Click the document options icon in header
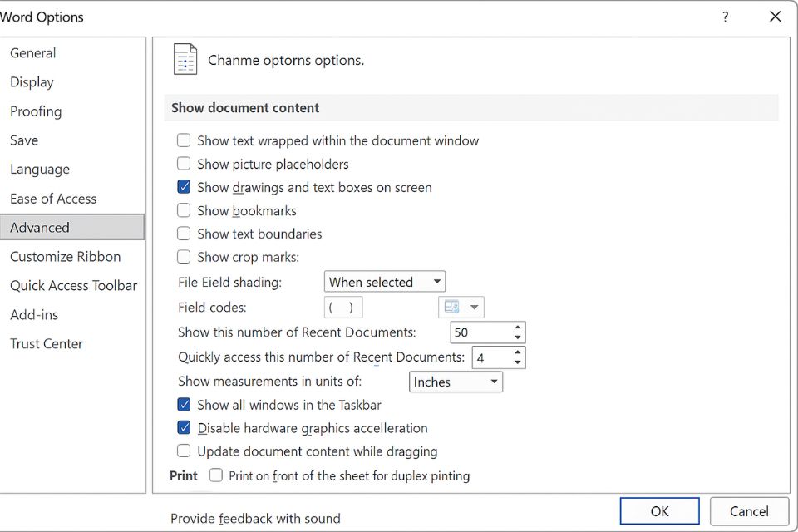798x532 pixels. 185,60
